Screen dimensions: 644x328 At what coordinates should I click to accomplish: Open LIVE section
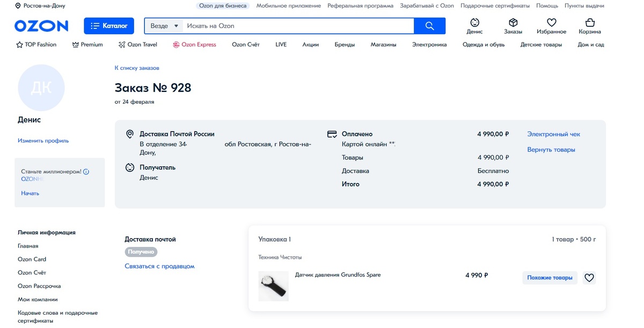pos(281,45)
